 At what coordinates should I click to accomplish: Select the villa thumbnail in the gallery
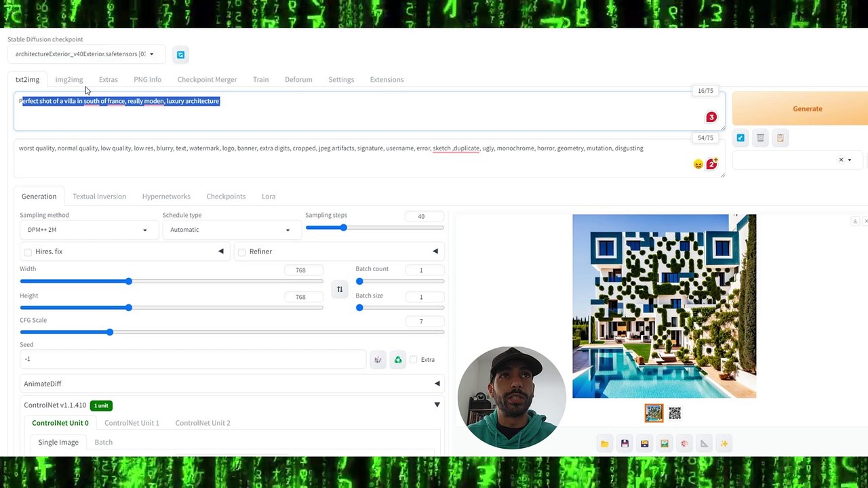click(654, 413)
